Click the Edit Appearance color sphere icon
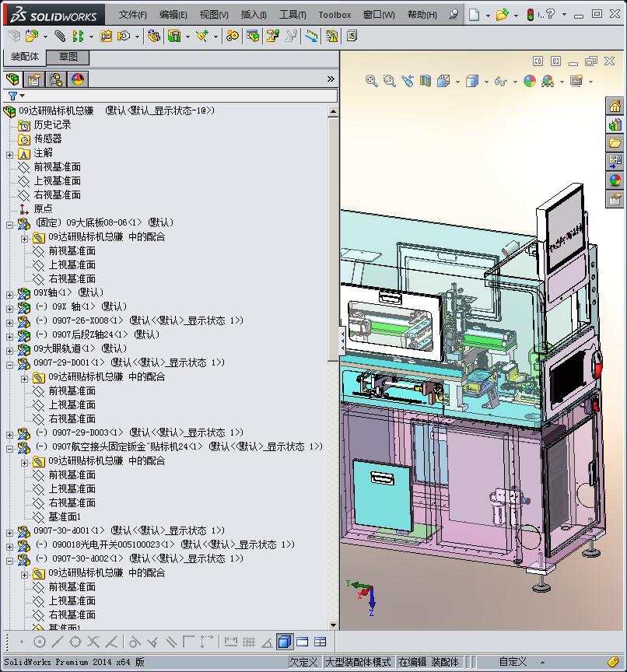 [x=530, y=81]
